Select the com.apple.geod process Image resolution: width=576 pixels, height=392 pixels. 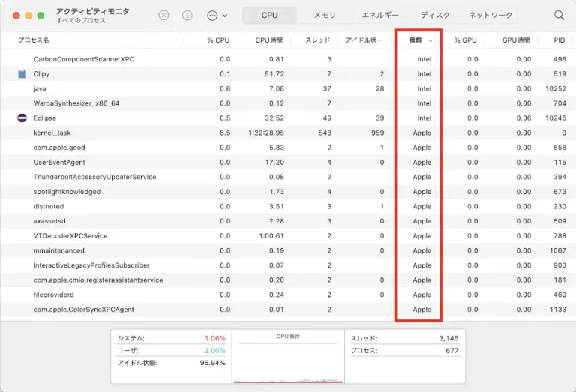click(x=59, y=148)
